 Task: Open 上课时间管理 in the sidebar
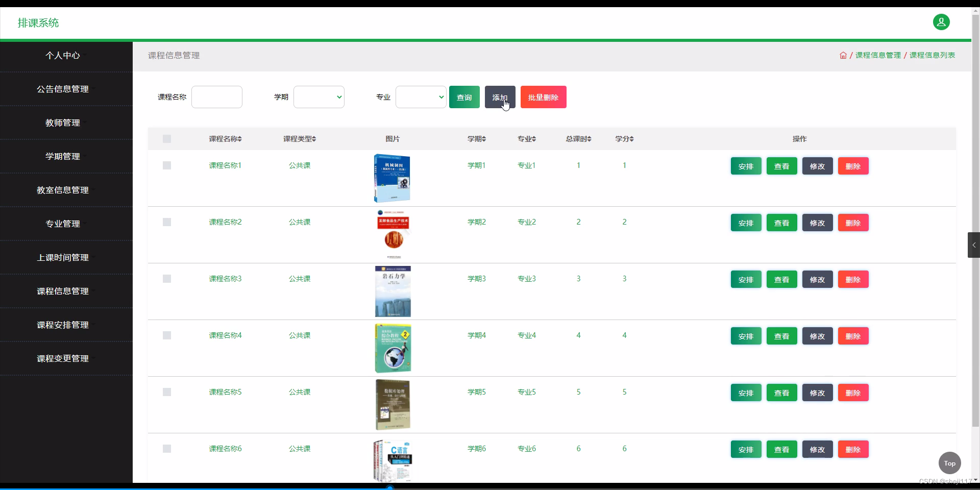[x=63, y=257]
